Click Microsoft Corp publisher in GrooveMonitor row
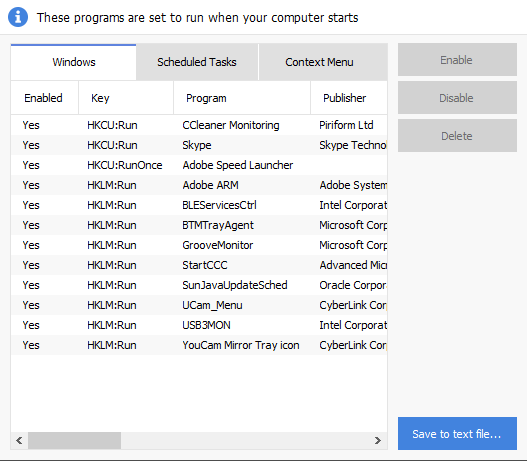 tap(353, 245)
